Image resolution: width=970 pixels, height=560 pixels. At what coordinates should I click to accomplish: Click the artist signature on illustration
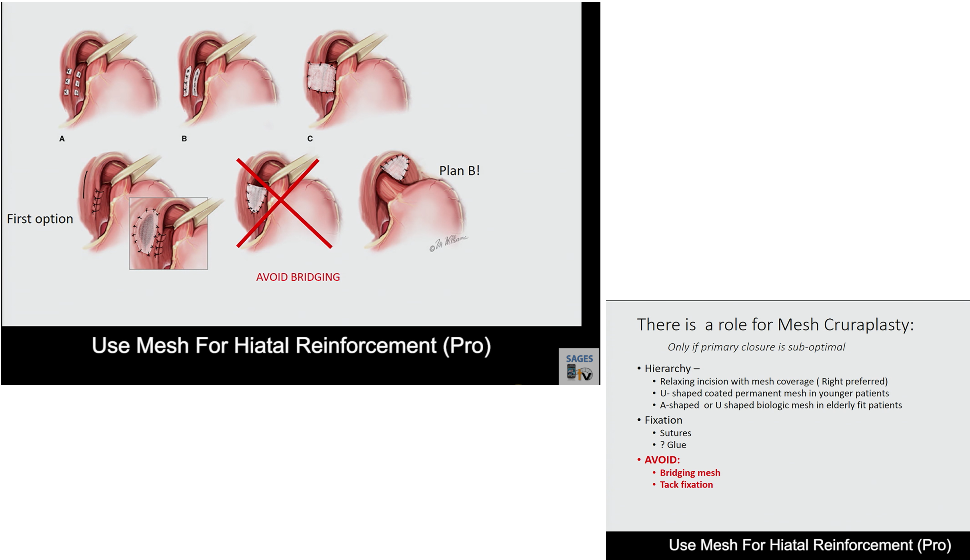pyautogui.click(x=448, y=242)
